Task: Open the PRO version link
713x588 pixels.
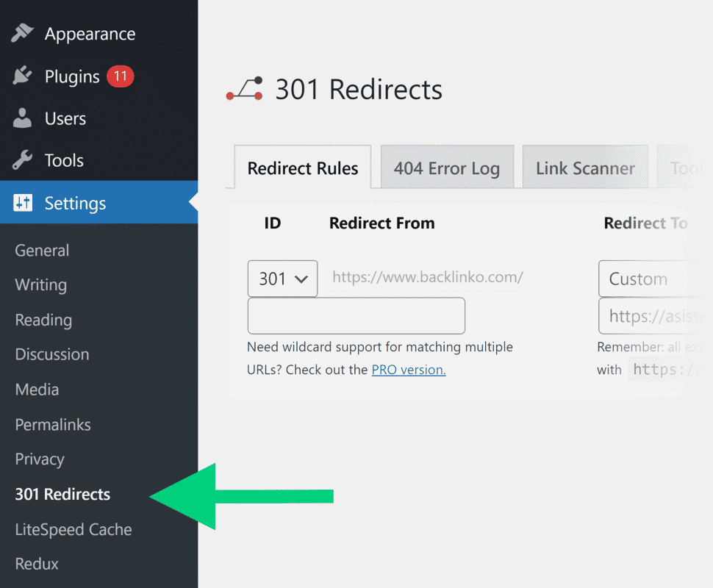Action: point(408,370)
